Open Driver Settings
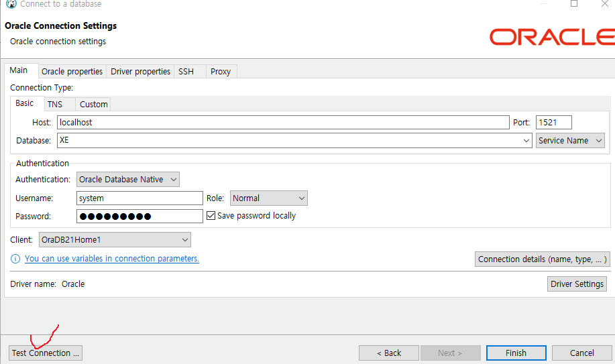Image resolution: width=615 pixels, height=364 pixels. tap(577, 284)
